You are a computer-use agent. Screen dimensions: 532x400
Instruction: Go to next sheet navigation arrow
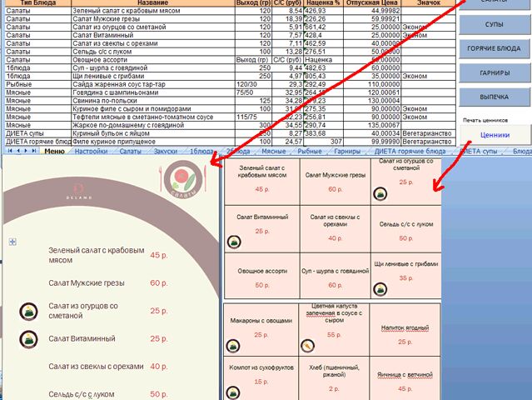(26, 151)
